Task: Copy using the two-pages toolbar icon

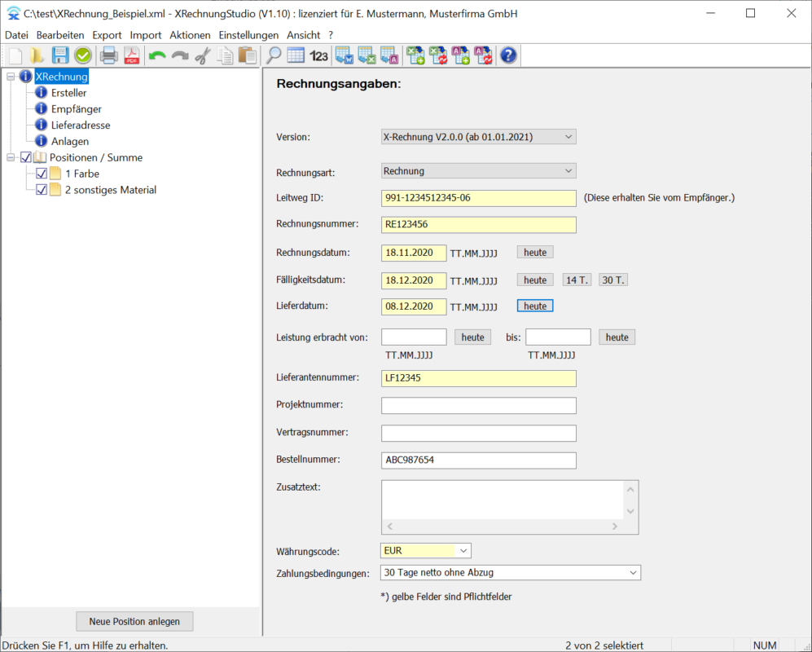Action: (226, 55)
